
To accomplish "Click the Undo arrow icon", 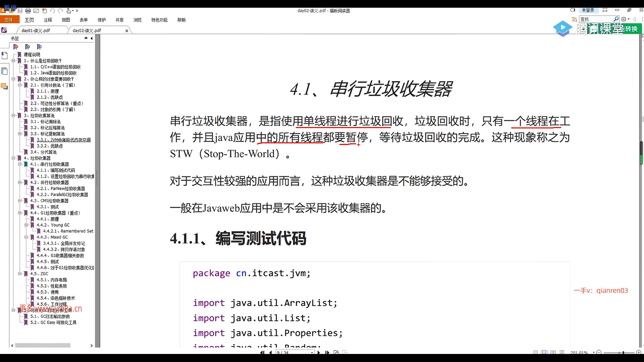I will click(53, 11).
